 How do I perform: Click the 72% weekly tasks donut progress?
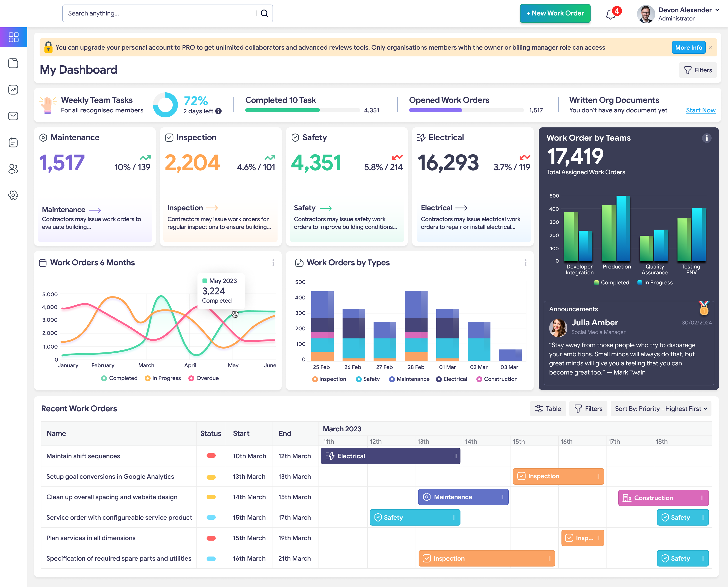pyautogui.click(x=165, y=105)
